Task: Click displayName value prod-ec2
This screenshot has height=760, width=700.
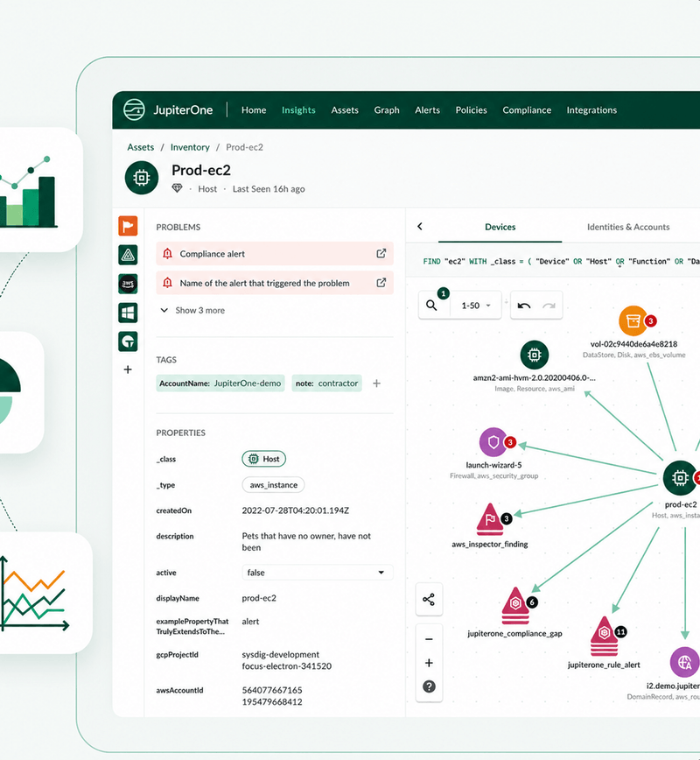Action: point(259,598)
